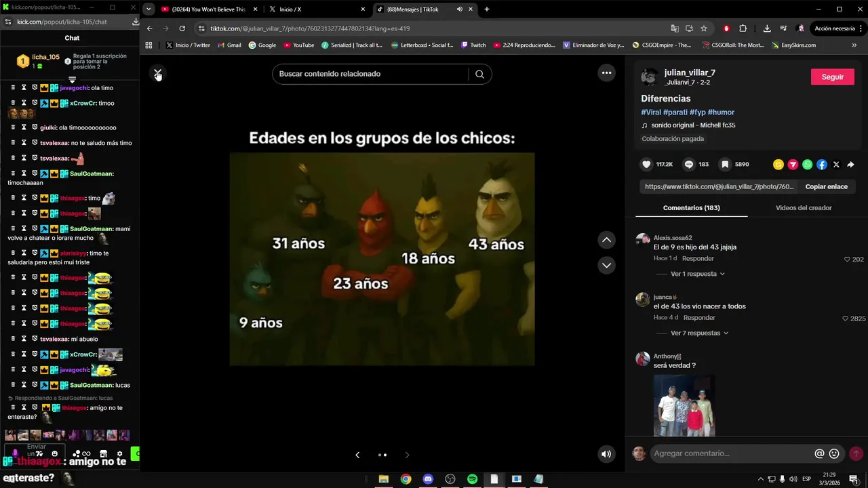Reply to juanca's comment via Responder

pos(699,317)
